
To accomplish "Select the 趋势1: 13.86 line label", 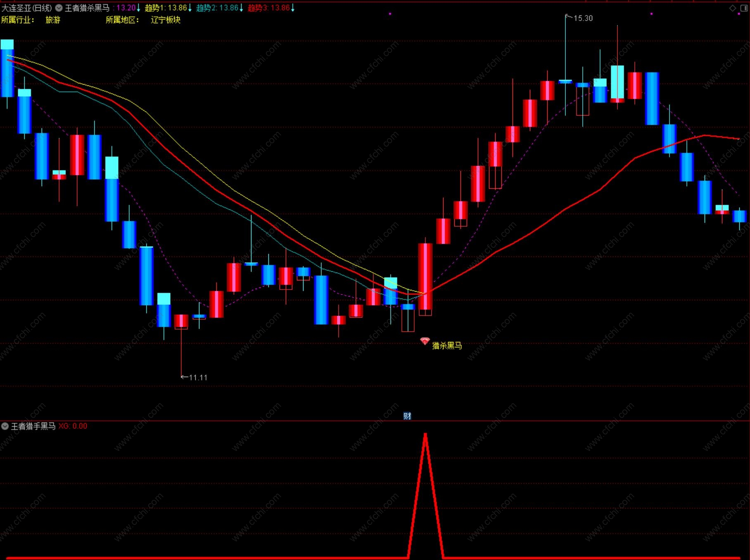I will coord(166,8).
